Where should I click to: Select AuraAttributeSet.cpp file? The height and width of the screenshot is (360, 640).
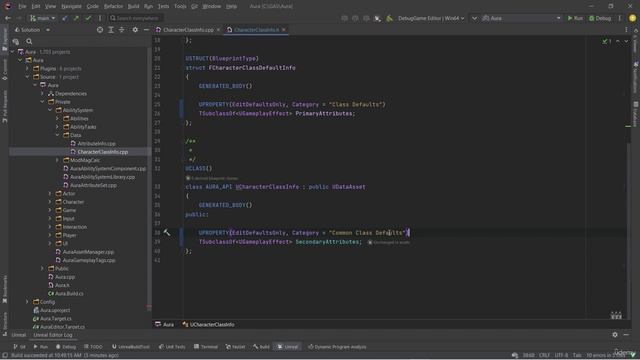point(93,185)
